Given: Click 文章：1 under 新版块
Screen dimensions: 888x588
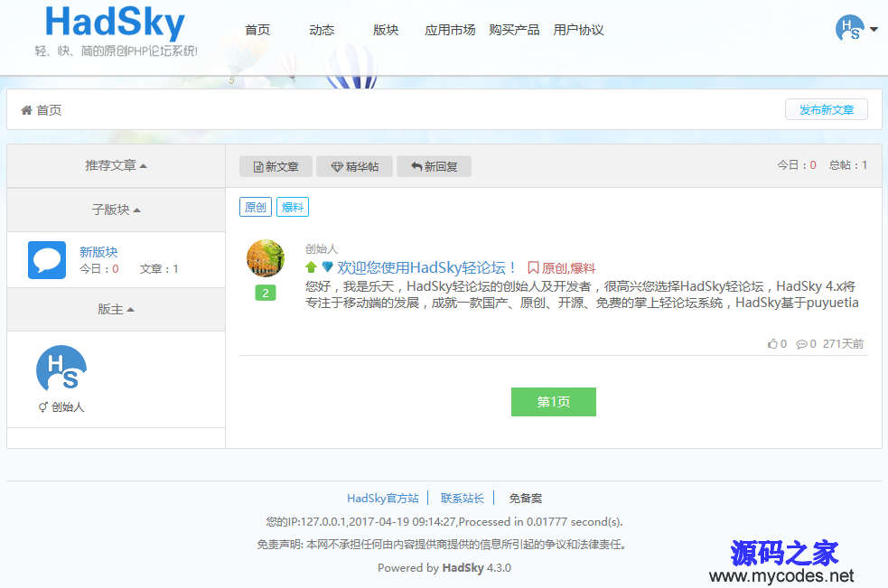Looking at the screenshot, I should coord(159,268).
